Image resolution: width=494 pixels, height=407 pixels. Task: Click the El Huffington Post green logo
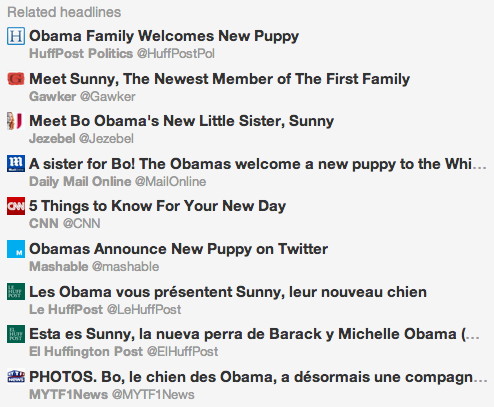coord(16,334)
